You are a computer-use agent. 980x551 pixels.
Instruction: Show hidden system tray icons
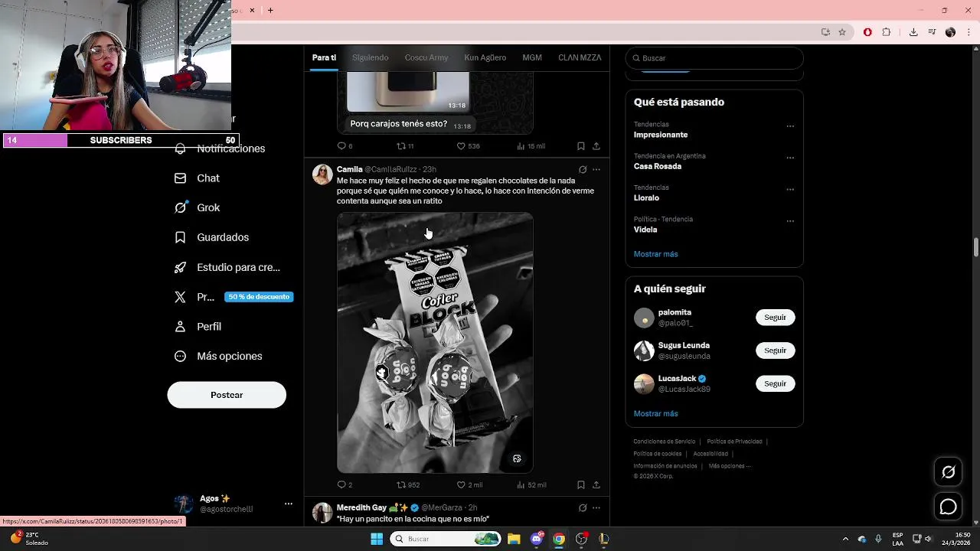[845, 539]
